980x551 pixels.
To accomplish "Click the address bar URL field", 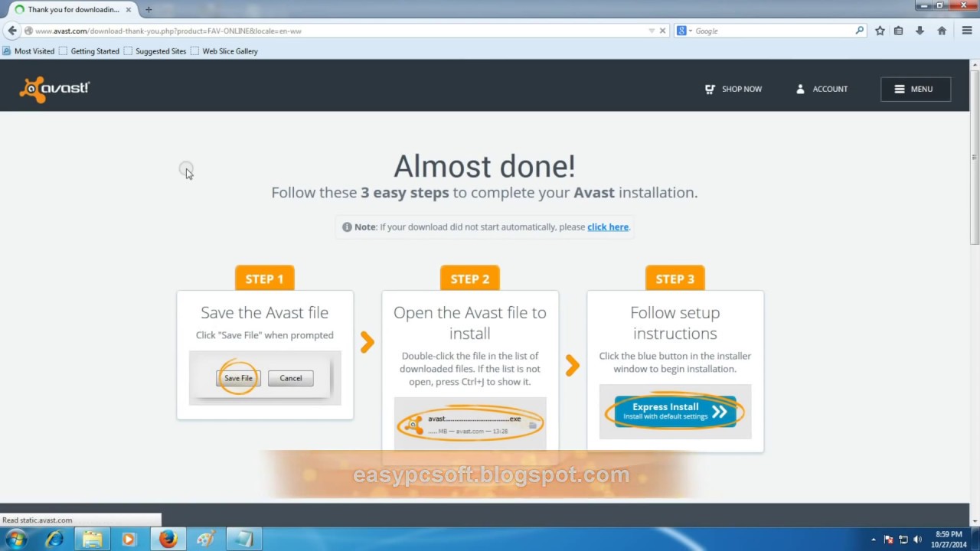I will coord(337,31).
